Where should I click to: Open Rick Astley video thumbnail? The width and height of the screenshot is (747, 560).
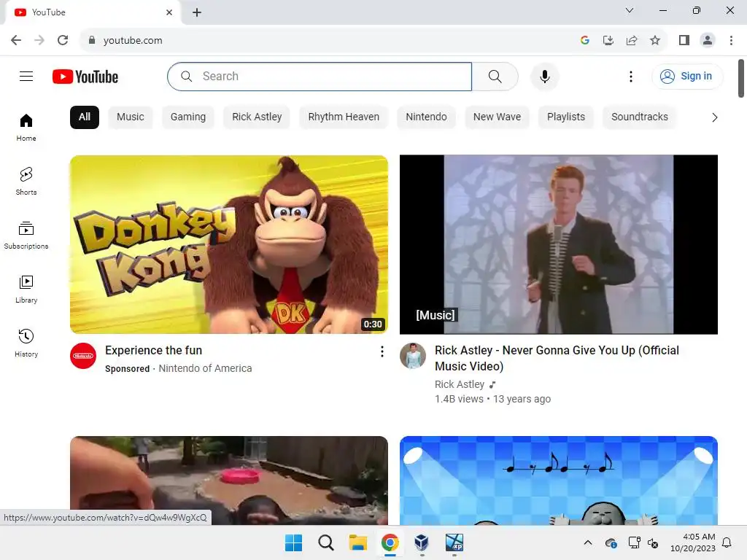pyautogui.click(x=558, y=244)
